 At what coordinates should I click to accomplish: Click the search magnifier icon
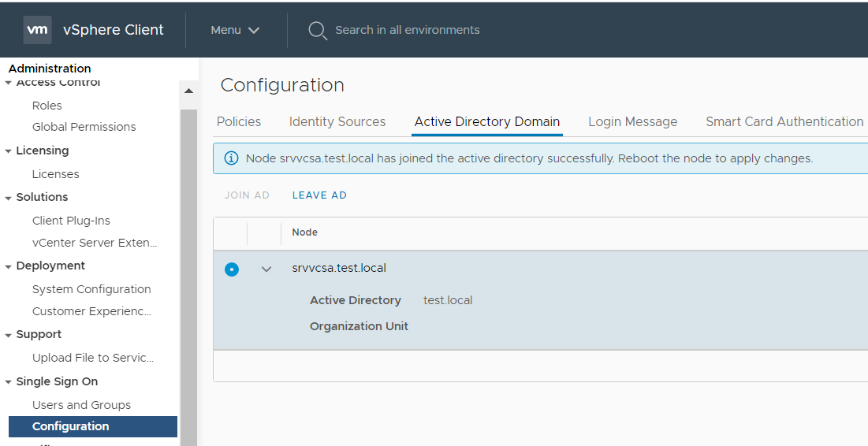(x=317, y=31)
